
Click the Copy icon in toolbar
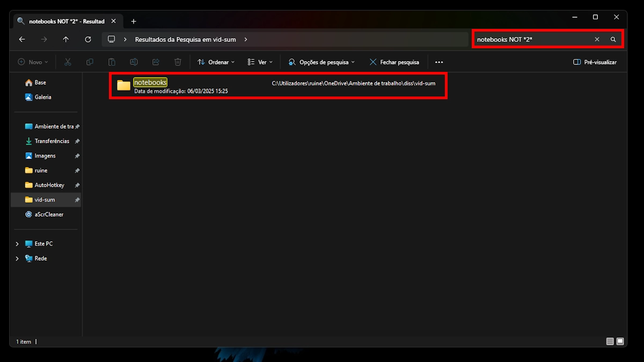pyautogui.click(x=90, y=62)
